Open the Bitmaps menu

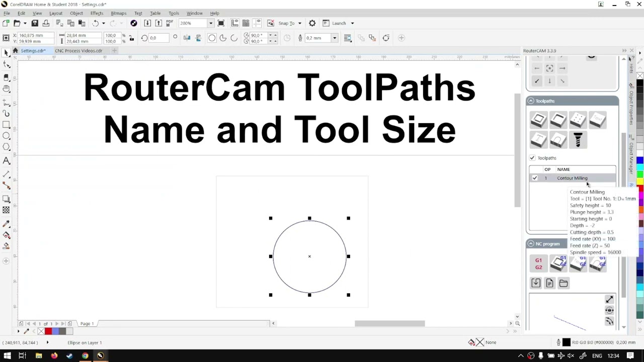118,13
